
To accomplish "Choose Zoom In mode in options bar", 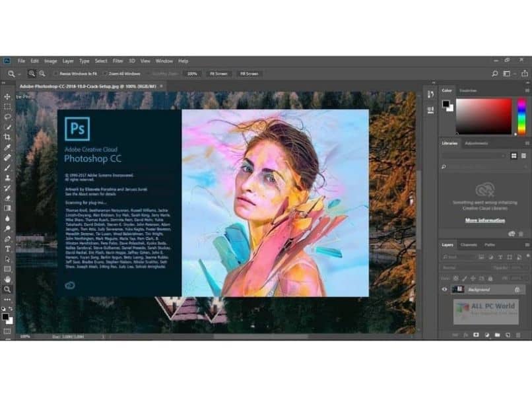I will click(x=32, y=74).
